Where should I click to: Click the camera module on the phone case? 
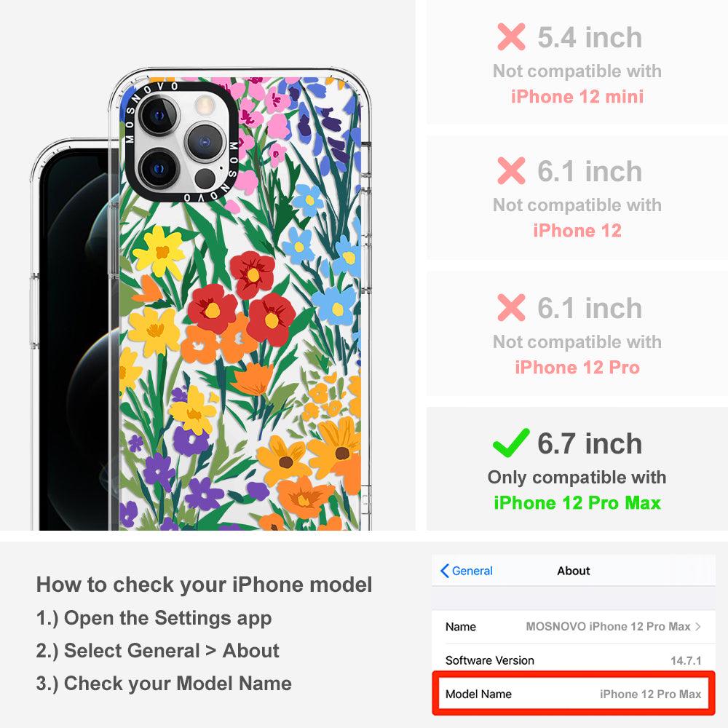(x=181, y=142)
